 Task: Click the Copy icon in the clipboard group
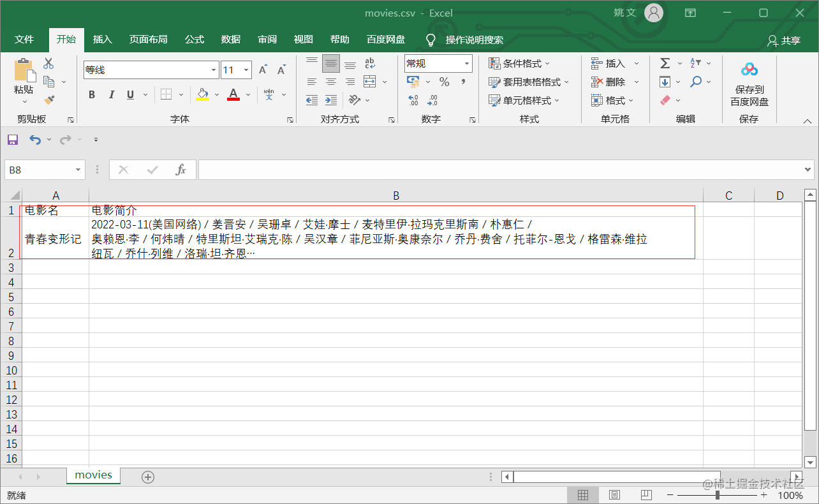coord(48,82)
